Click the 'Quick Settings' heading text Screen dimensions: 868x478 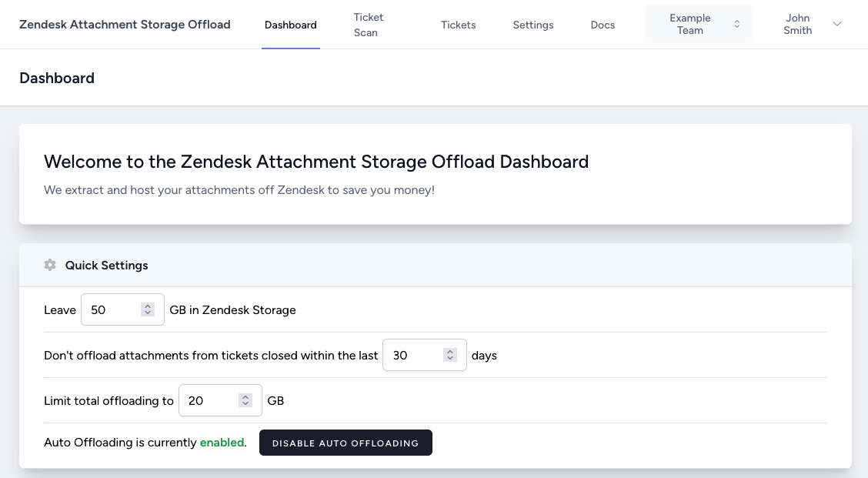106,266
